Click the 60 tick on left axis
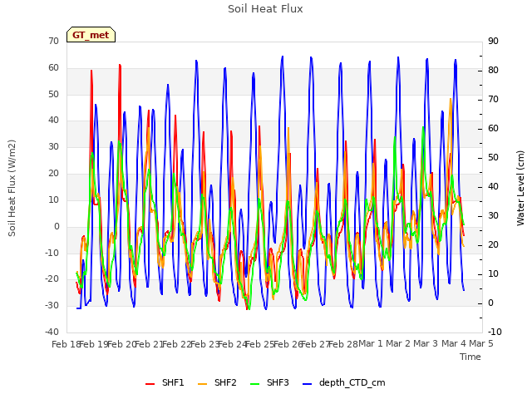The width and height of the screenshot is (532, 399). [53, 68]
